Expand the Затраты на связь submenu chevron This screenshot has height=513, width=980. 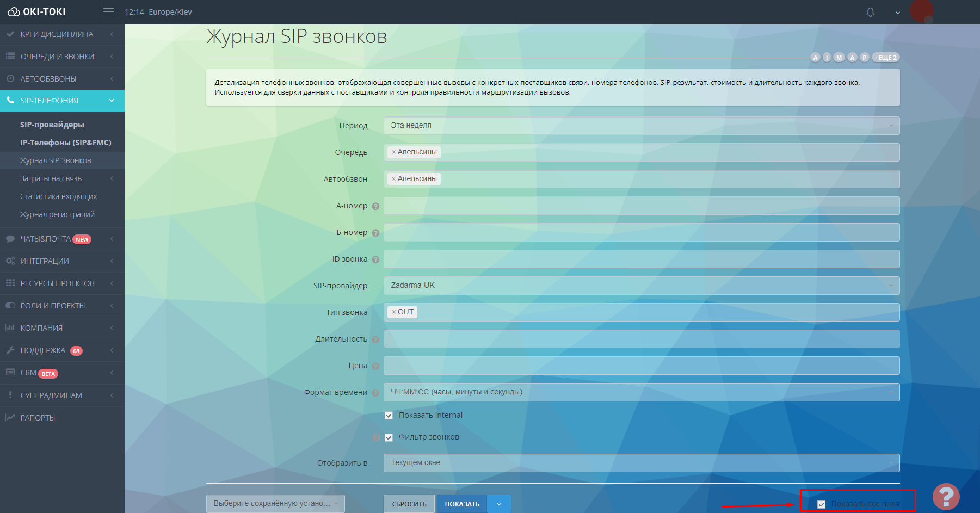(112, 178)
